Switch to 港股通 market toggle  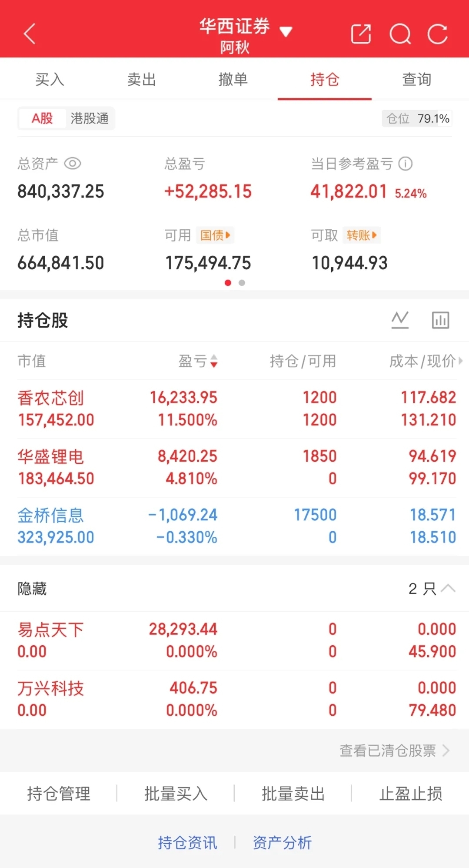(x=90, y=118)
